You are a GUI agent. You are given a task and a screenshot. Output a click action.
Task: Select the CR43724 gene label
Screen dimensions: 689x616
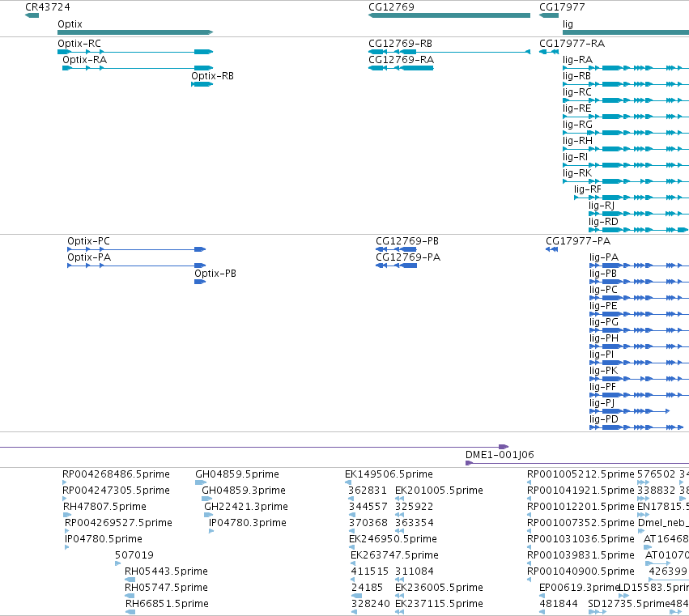48,7
